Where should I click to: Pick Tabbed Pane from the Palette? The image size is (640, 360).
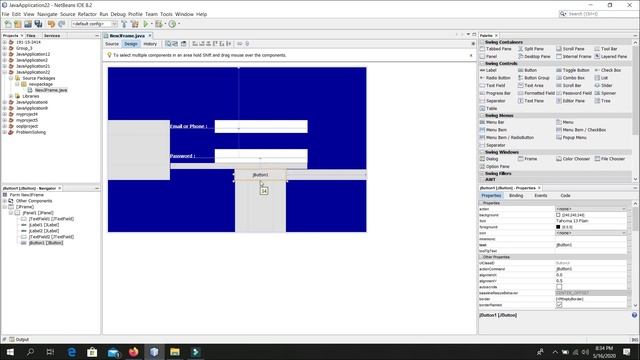(496, 49)
